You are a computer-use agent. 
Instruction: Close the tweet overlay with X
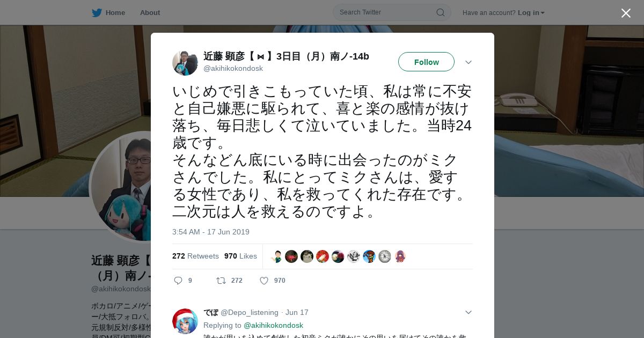click(626, 13)
